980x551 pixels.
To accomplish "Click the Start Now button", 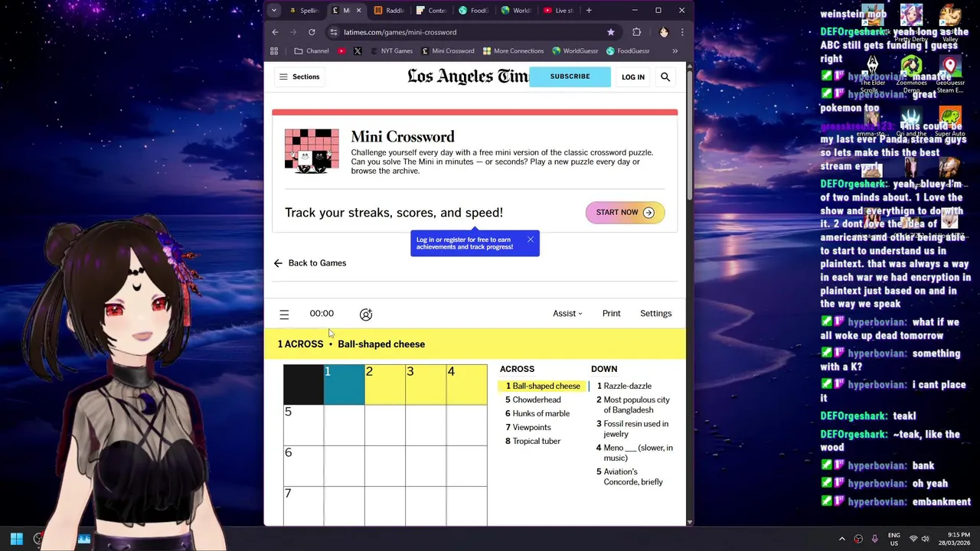I will (625, 213).
